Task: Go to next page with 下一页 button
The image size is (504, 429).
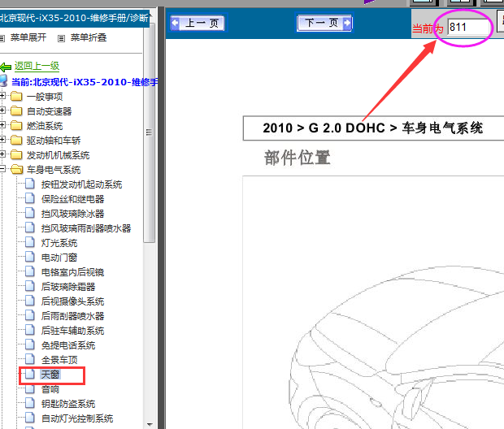Action: coord(324,23)
